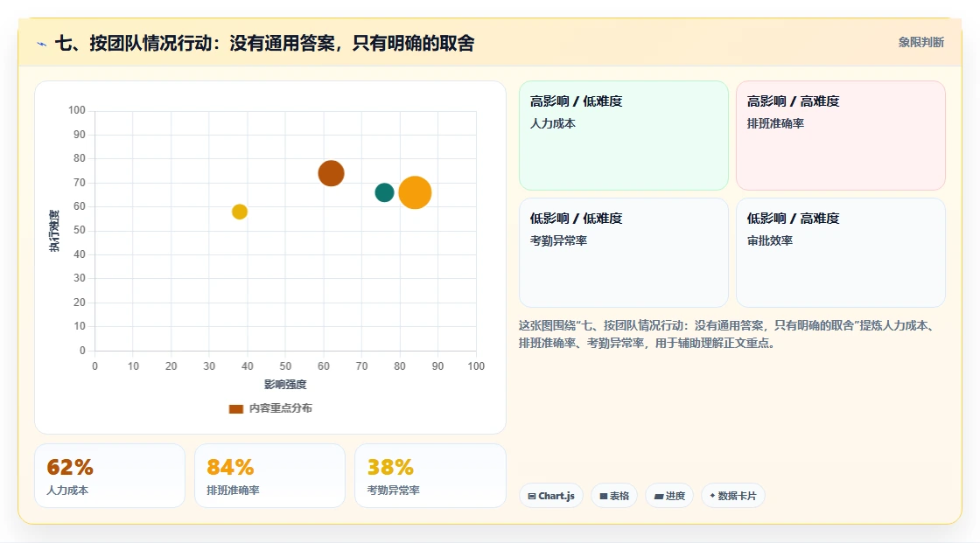
Task: Select the brown bubble on chart
Action: 332,173
